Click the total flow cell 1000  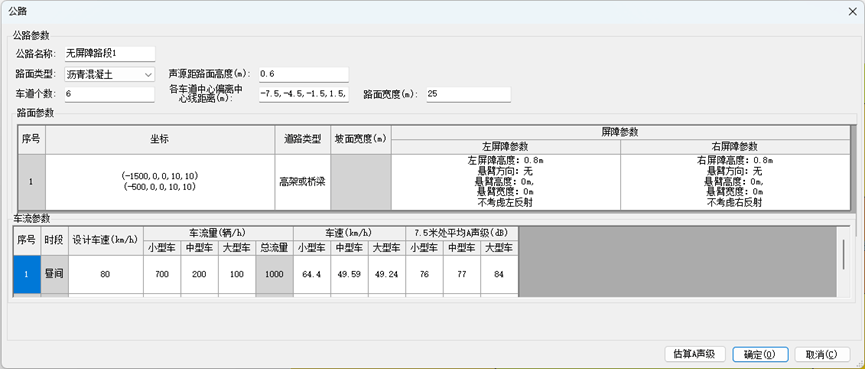[x=275, y=274]
